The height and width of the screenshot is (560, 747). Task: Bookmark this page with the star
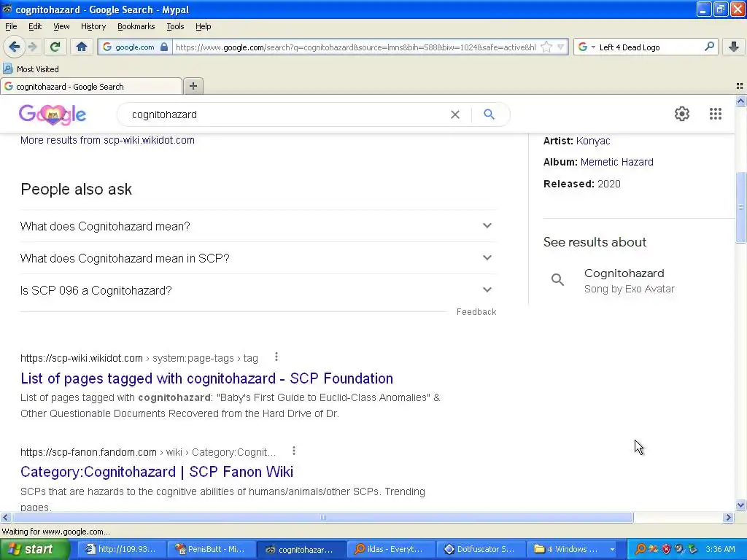546,47
